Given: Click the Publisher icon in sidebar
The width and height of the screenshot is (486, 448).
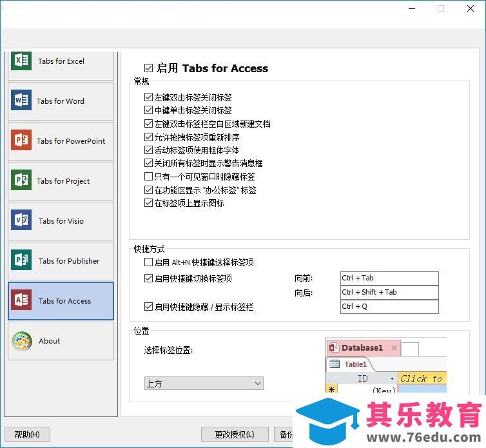Looking at the screenshot, I should [x=21, y=260].
